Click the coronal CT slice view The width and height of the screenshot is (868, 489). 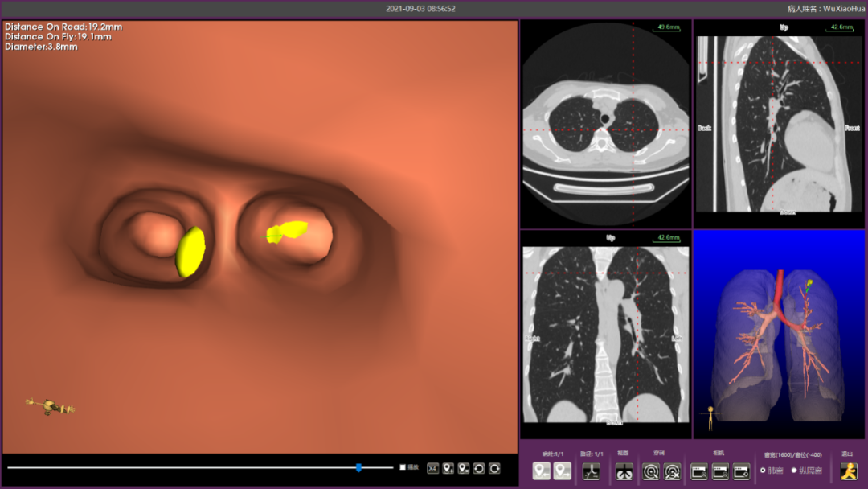pyautogui.click(x=606, y=335)
